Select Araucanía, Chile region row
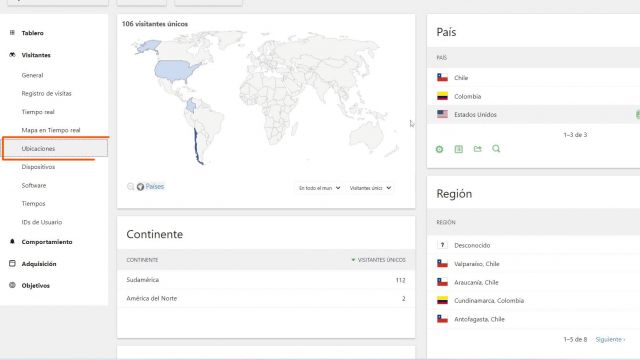The width and height of the screenshot is (640, 360). pyautogui.click(x=533, y=282)
